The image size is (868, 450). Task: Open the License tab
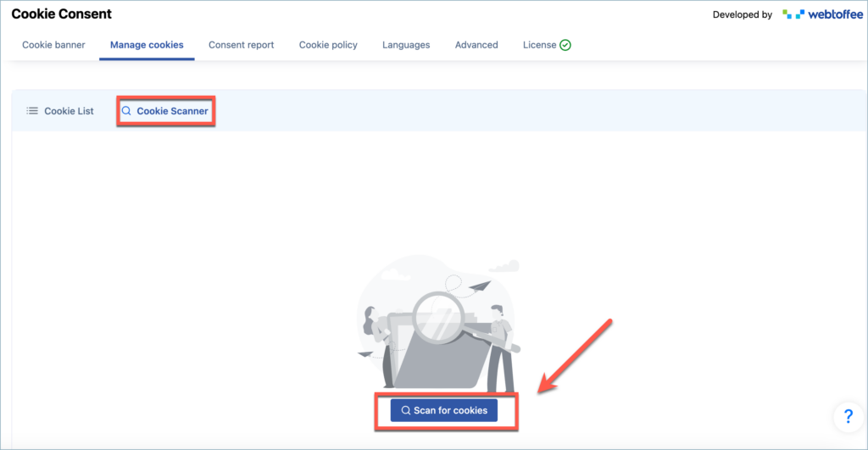[x=547, y=45]
